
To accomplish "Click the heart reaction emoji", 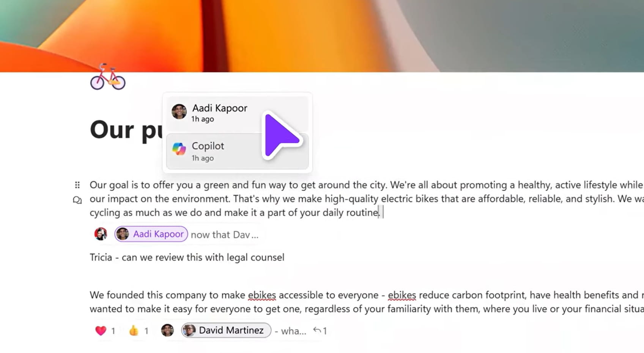I will tap(101, 331).
